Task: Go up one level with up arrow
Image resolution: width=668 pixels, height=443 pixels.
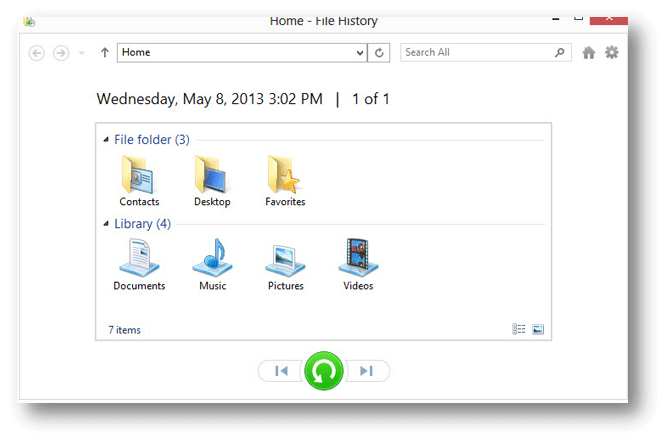Action: click(104, 52)
